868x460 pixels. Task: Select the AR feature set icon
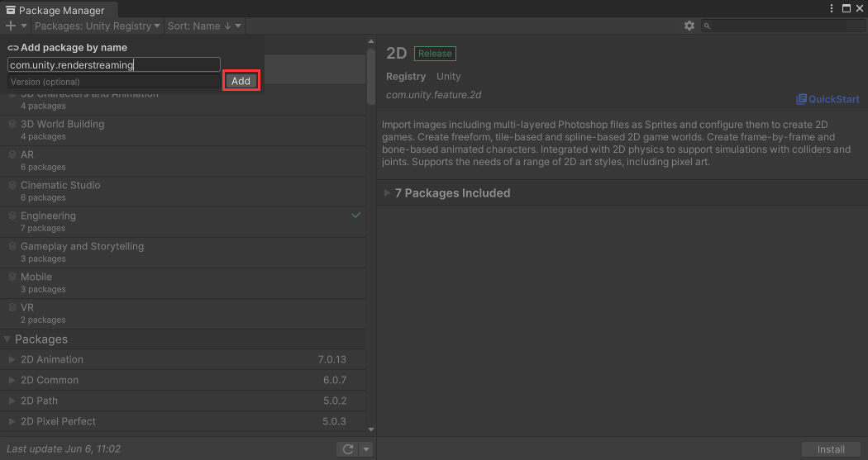pyautogui.click(x=12, y=154)
